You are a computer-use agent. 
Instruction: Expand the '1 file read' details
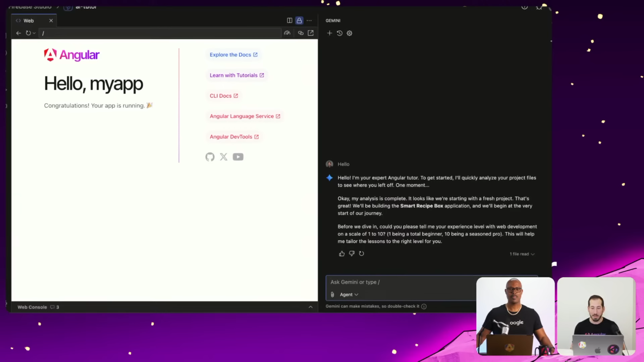[x=522, y=254]
